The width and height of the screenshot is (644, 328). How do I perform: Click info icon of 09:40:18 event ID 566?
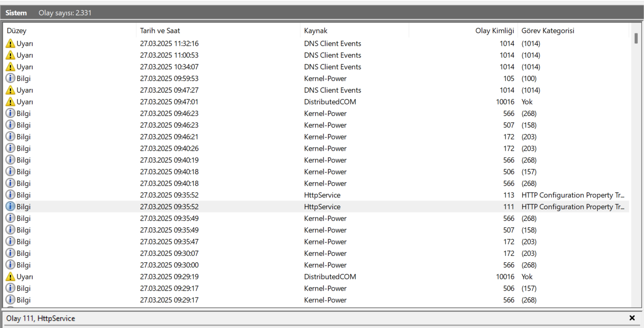pyautogui.click(x=10, y=184)
